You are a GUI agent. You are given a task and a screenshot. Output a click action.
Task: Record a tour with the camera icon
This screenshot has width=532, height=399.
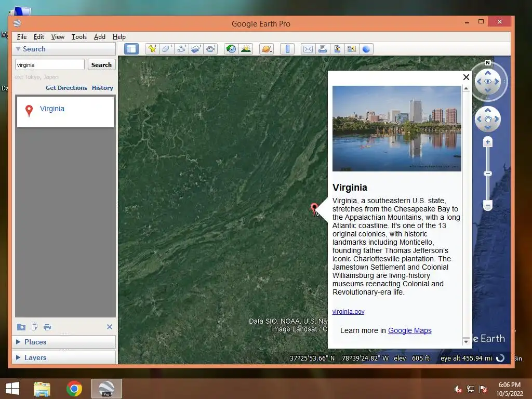point(211,49)
